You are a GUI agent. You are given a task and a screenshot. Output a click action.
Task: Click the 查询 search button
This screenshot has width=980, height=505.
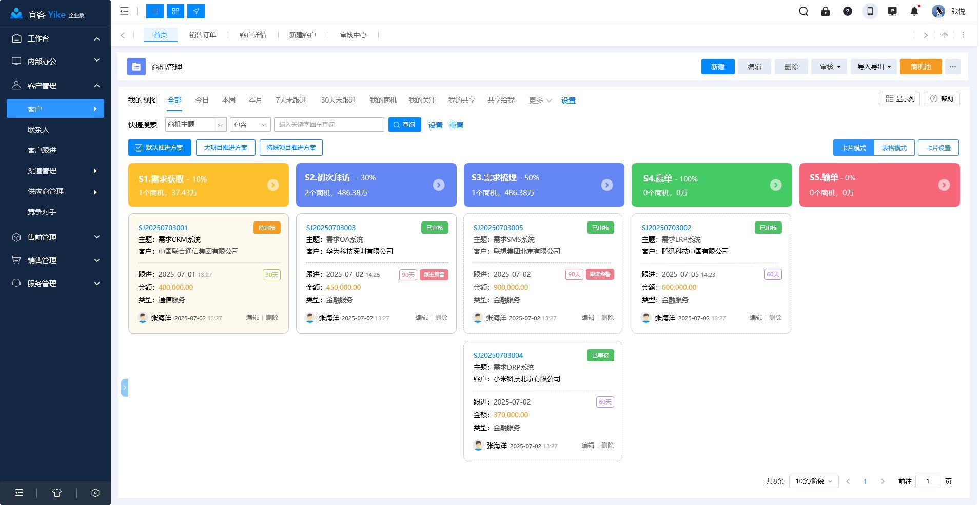(405, 125)
